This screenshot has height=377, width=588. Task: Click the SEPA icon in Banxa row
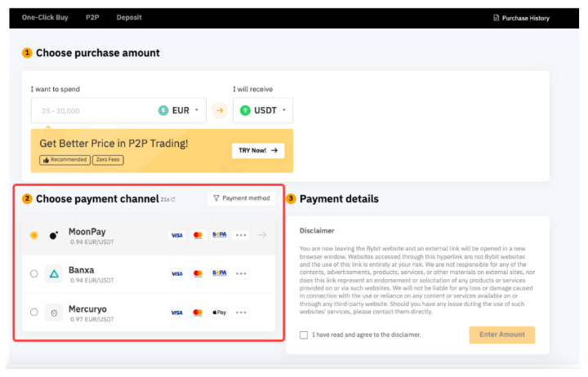(x=220, y=273)
